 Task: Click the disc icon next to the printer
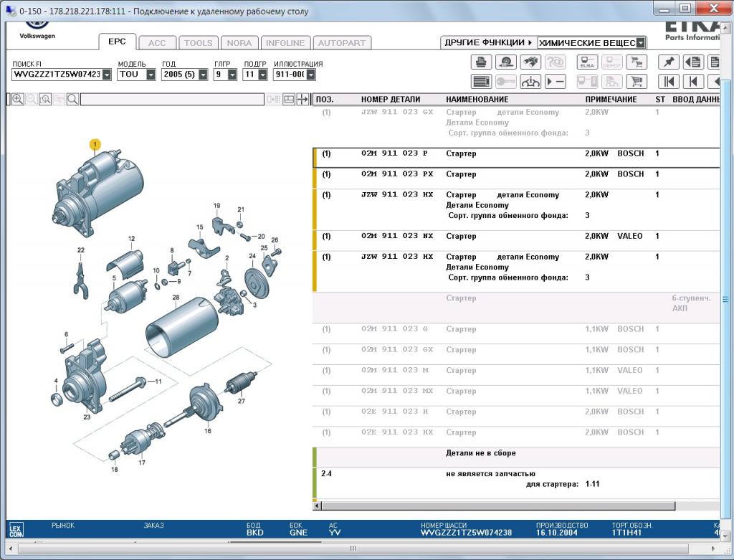click(x=505, y=62)
